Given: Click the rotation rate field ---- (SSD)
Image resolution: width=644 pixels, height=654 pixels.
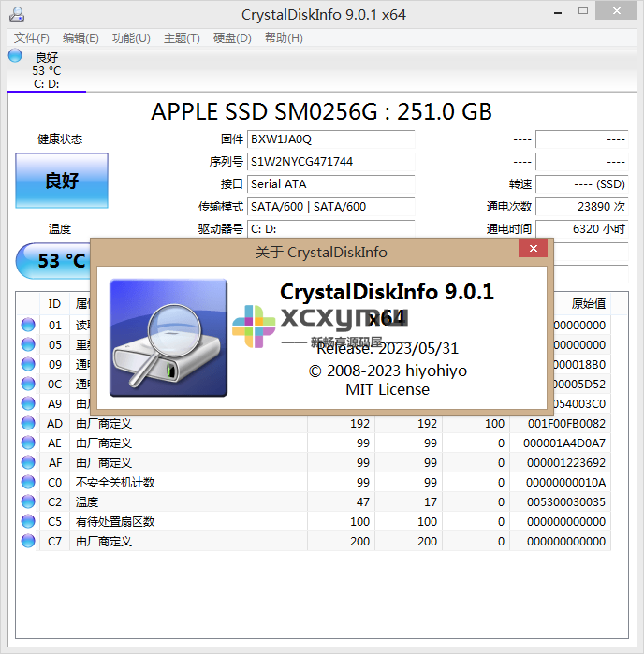Looking at the screenshot, I should click(582, 184).
